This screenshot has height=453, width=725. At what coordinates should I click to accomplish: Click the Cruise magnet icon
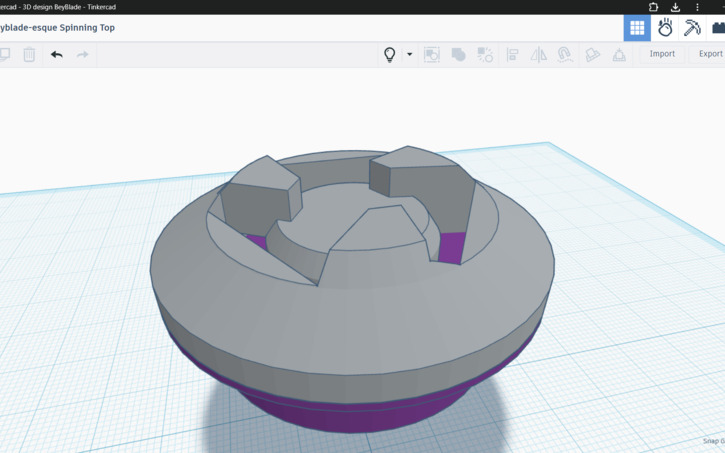pos(565,55)
